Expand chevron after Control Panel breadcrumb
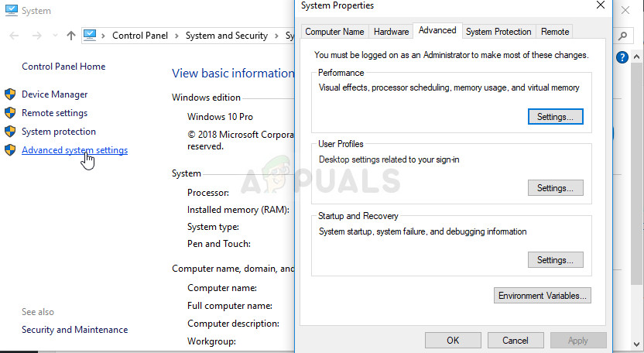This screenshot has width=644, height=353. click(x=176, y=36)
